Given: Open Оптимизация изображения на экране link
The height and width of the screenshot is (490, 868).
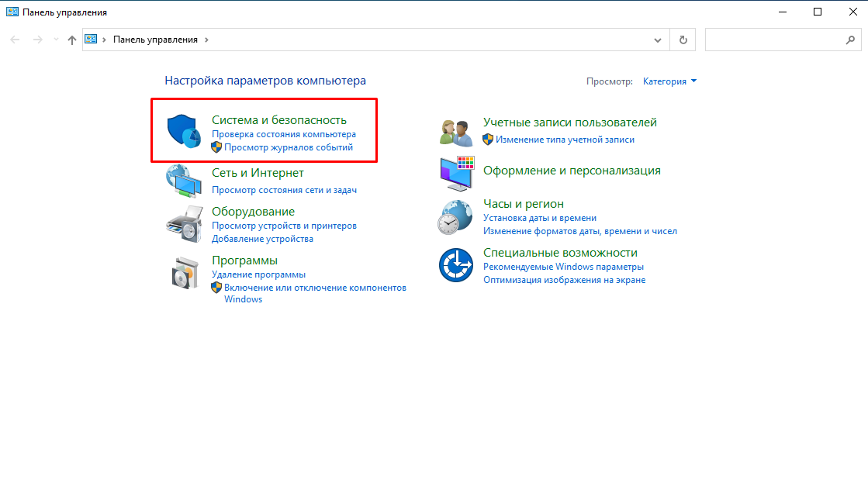Looking at the screenshot, I should [x=565, y=280].
